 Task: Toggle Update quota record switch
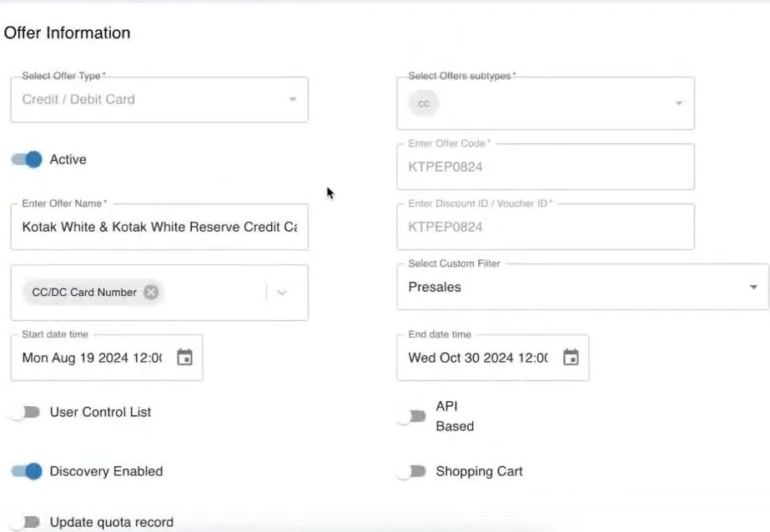tap(25, 522)
